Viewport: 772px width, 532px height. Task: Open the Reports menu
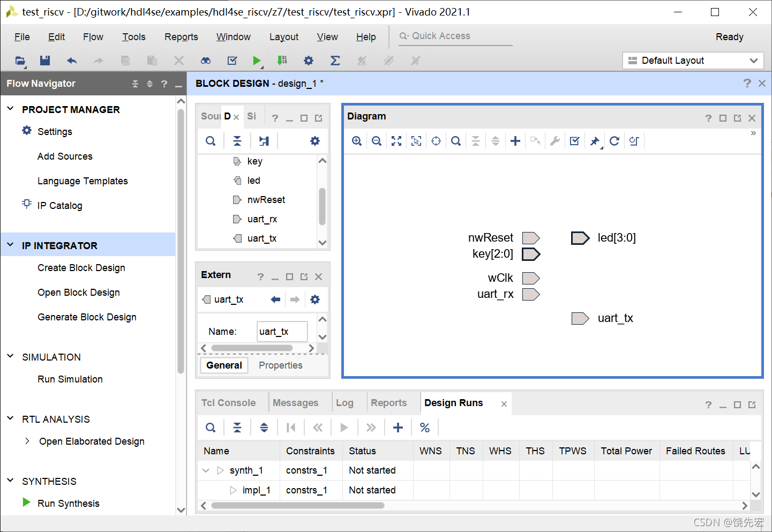(x=181, y=37)
